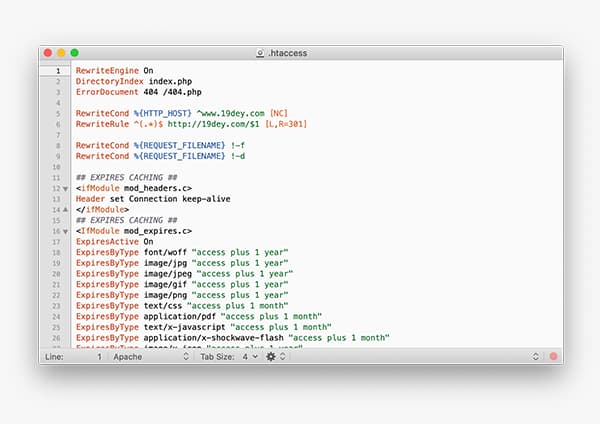The height and width of the screenshot is (424, 600).
Task: Close the .htaccess editor window
Action: (x=47, y=52)
